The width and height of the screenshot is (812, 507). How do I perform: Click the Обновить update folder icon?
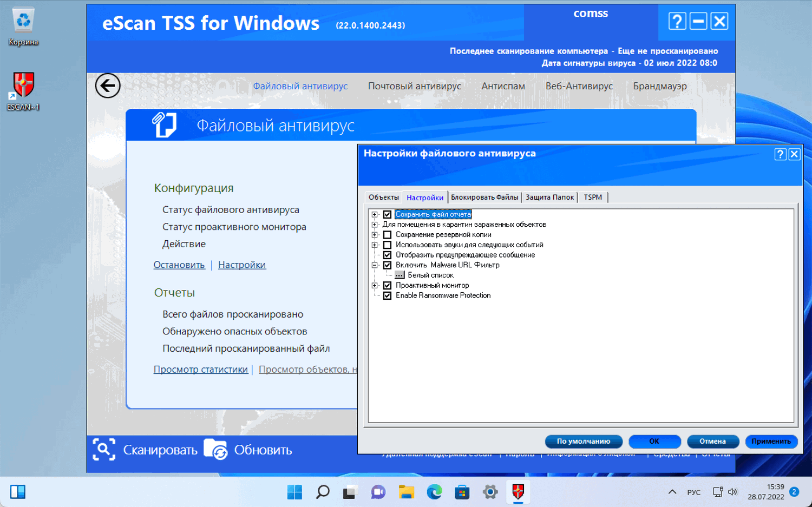click(x=215, y=450)
